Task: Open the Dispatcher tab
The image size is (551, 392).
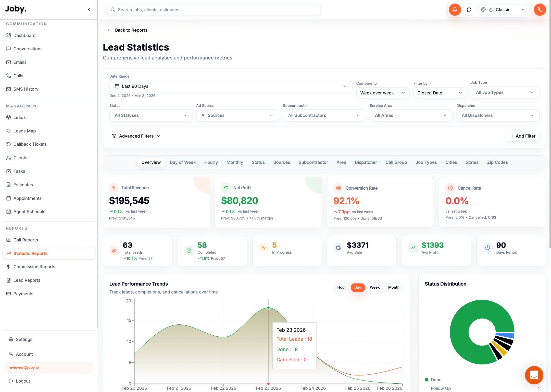Action: point(366,162)
